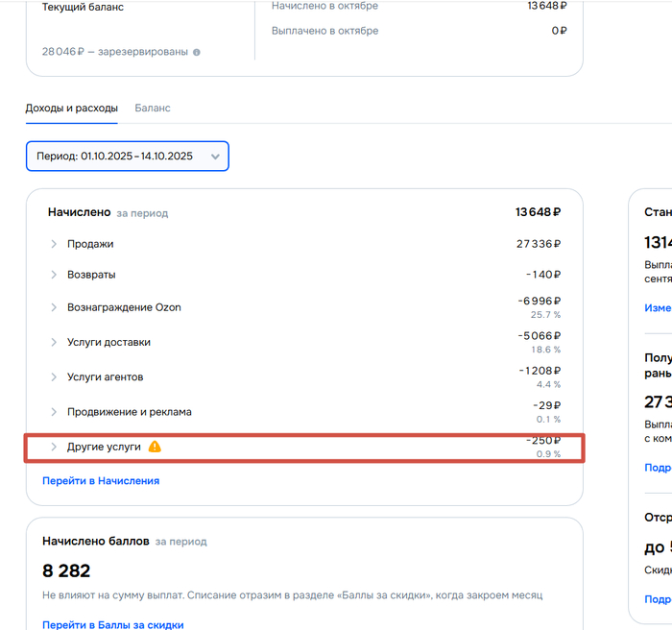Click the 8 282 points value
This screenshot has width=672, height=630.
tap(66, 571)
